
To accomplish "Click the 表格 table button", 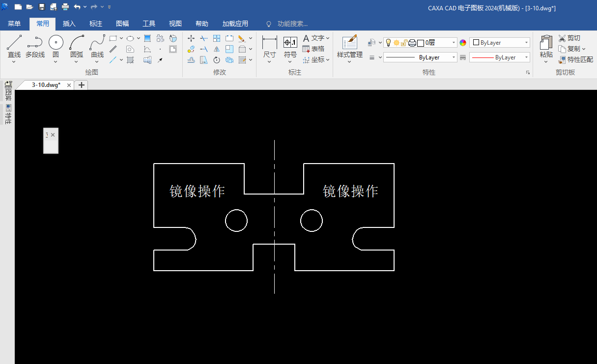I will [313, 49].
